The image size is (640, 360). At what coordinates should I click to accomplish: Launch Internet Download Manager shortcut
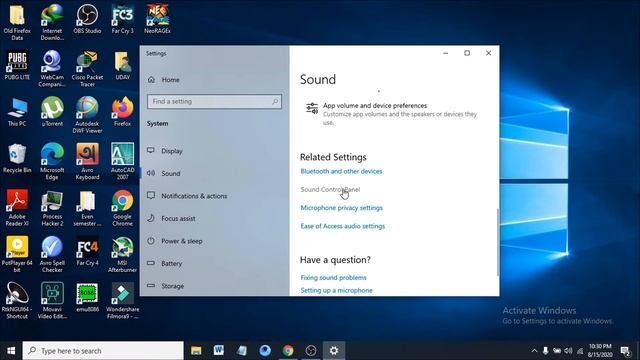click(x=52, y=22)
